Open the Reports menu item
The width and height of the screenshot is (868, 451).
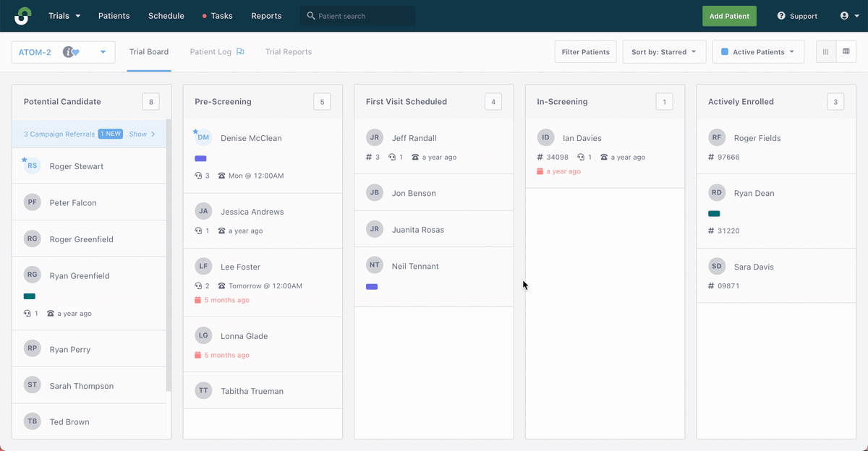266,16
